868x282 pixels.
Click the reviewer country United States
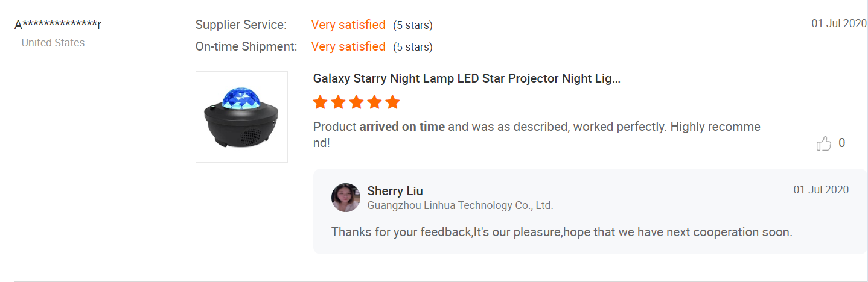(53, 43)
